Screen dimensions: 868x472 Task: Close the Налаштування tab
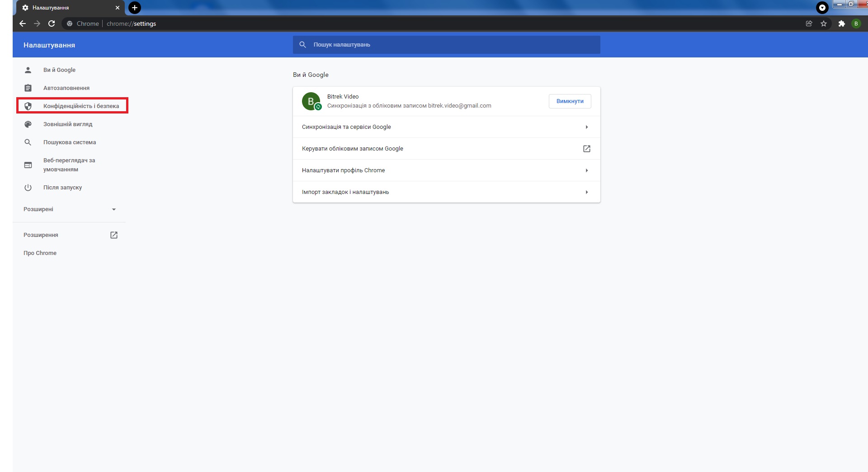pos(118,8)
